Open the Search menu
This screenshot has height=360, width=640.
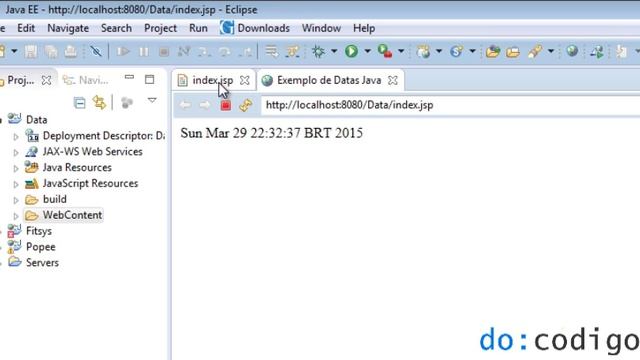[116, 28]
